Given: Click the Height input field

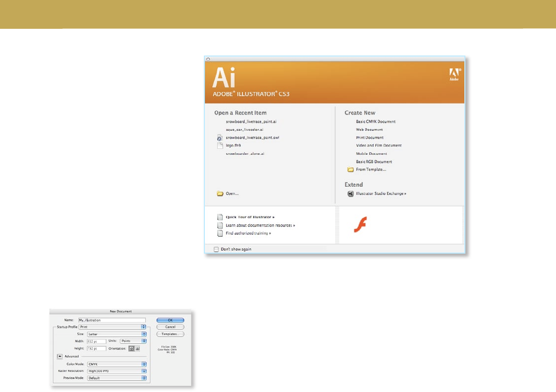Looking at the screenshot, I should coord(96,349).
